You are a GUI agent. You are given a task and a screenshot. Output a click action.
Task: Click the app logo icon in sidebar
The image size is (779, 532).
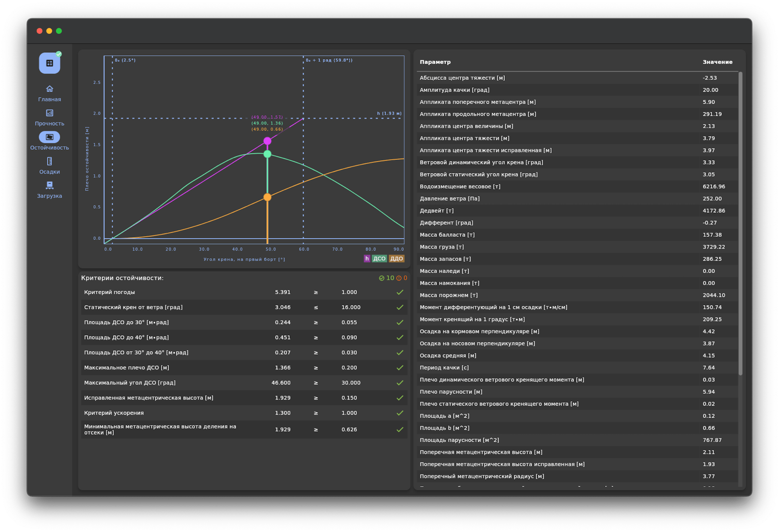[x=50, y=63]
